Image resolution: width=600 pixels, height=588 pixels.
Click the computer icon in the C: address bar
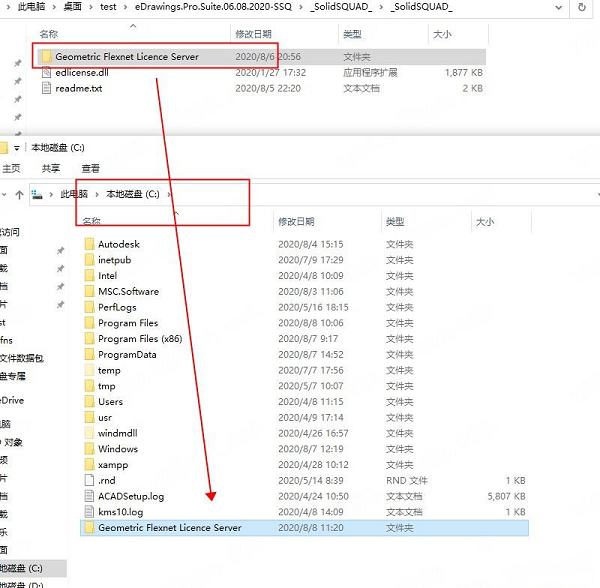pos(37,195)
